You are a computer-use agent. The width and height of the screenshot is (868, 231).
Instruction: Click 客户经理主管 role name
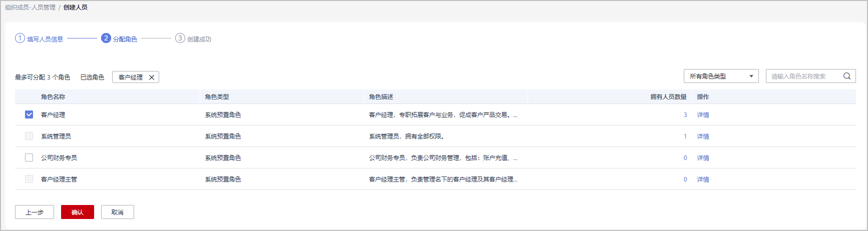point(59,179)
